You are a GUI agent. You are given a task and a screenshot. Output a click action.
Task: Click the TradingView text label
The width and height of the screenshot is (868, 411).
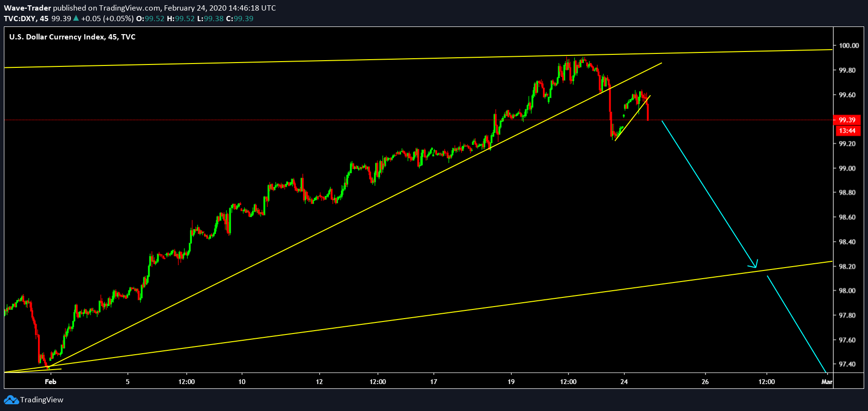pos(42,400)
